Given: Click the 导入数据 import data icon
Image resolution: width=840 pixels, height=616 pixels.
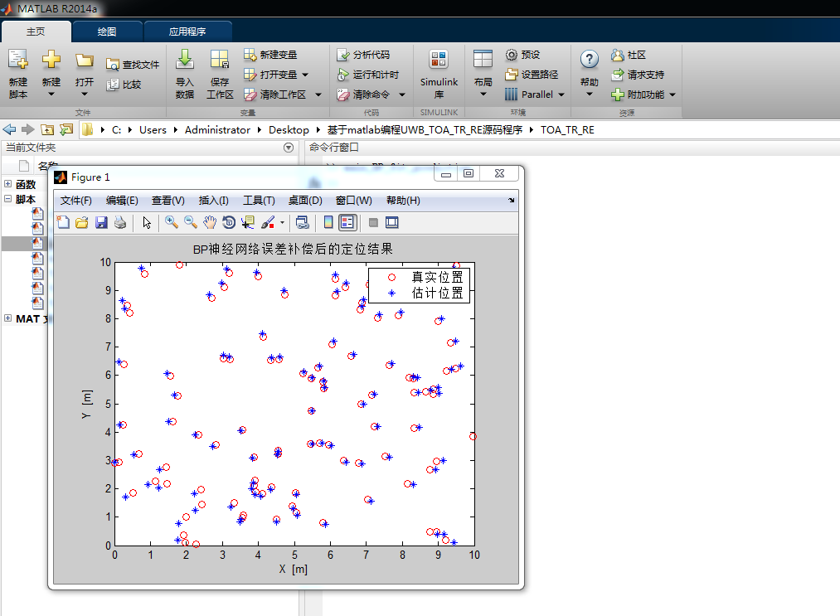Looking at the screenshot, I should pos(185,59).
